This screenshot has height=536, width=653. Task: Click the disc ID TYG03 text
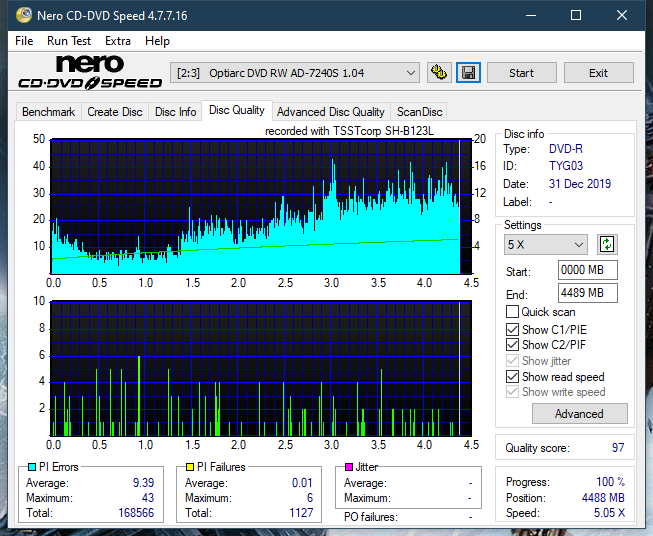pyautogui.click(x=566, y=166)
